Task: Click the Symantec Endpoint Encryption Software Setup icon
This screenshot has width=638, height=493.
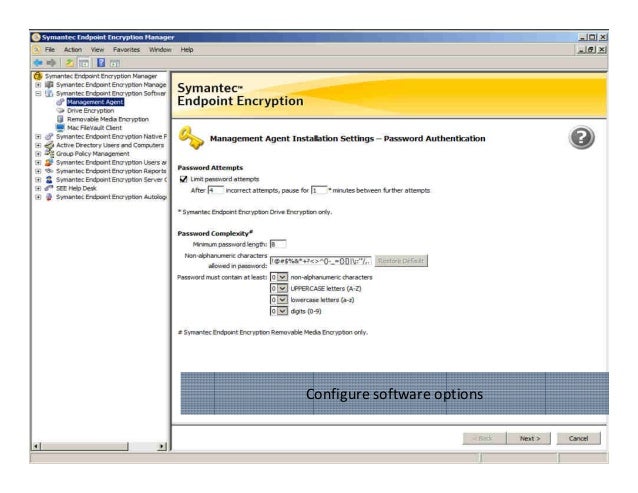Action: click(x=49, y=93)
